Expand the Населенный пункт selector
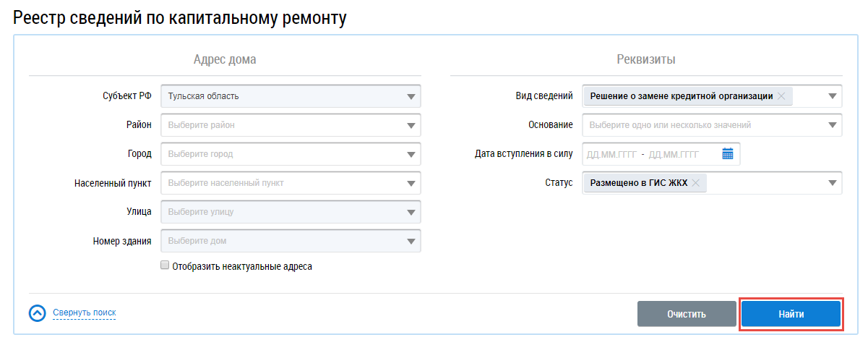 [291, 182]
